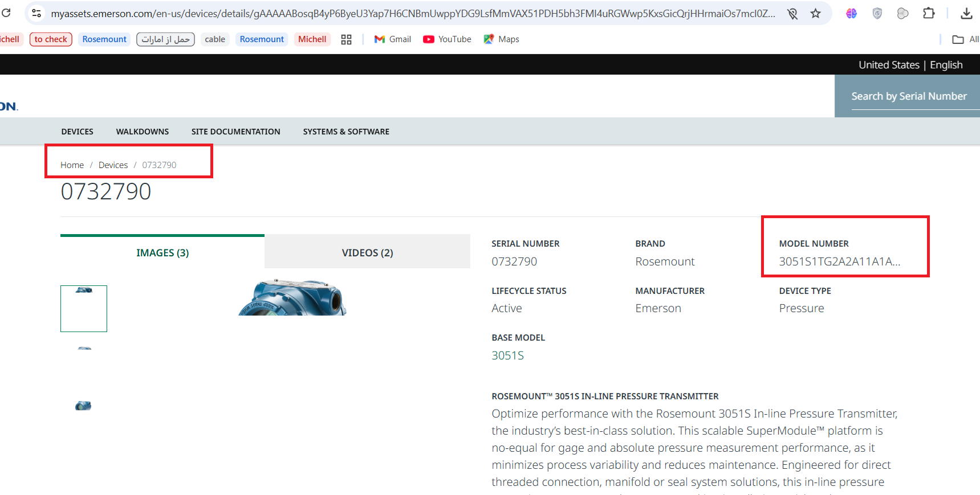Open the purple brain extension icon
The height and width of the screenshot is (495, 980).
tap(851, 13)
